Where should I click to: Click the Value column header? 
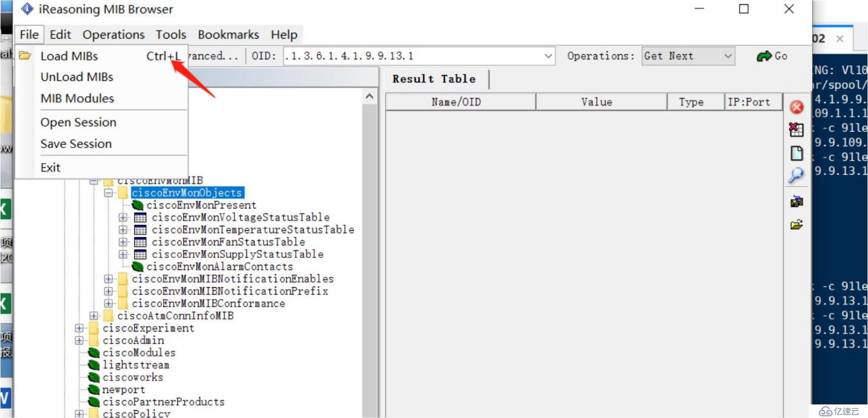pyautogui.click(x=602, y=102)
